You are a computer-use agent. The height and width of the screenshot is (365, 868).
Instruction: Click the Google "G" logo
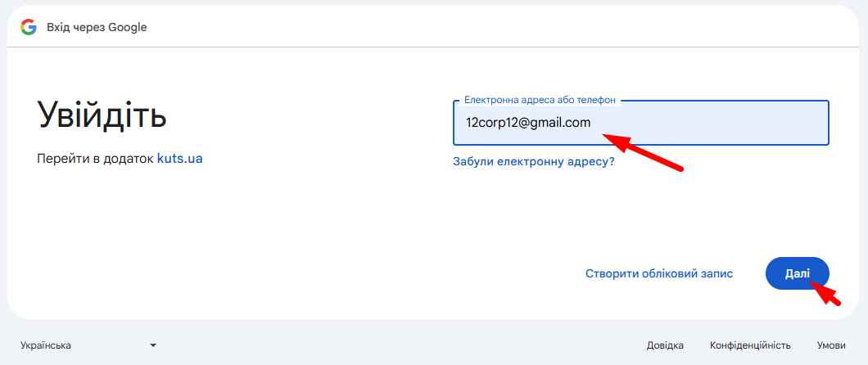pos(29,27)
